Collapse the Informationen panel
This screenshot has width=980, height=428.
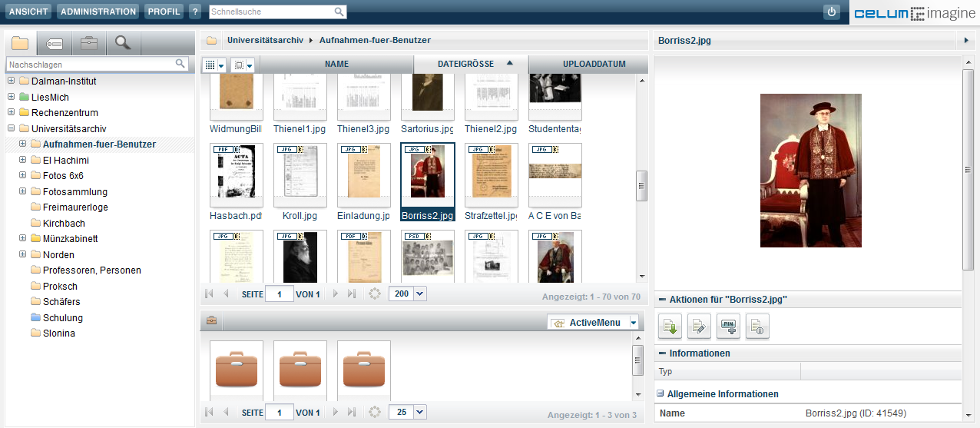(x=662, y=353)
